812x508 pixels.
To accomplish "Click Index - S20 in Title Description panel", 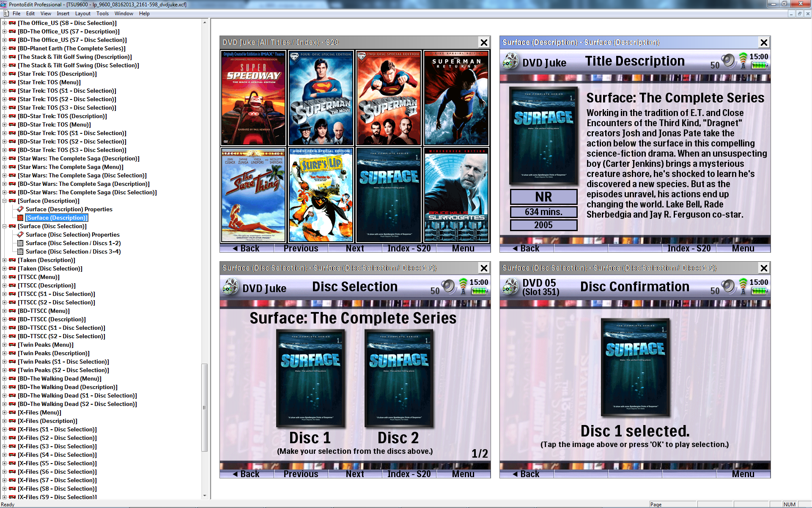I will tap(689, 248).
